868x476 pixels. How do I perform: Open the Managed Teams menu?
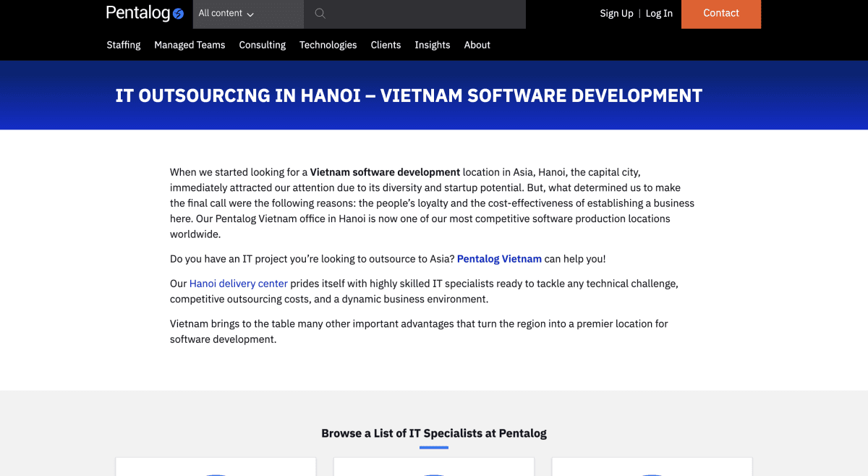click(190, 45)
